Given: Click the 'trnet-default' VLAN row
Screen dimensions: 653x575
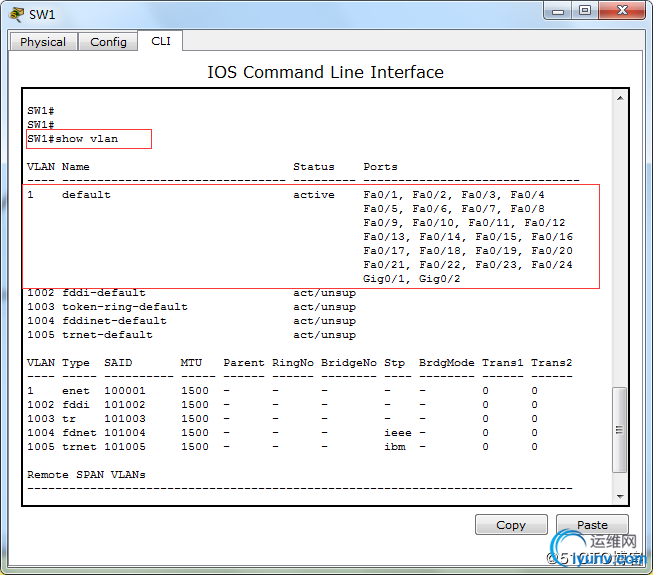Looking at the screenshot, I should [192, 335].
